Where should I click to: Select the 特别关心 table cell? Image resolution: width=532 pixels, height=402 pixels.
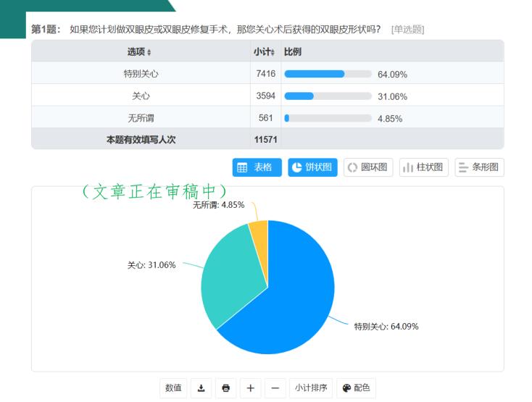[x=141, y=74]
